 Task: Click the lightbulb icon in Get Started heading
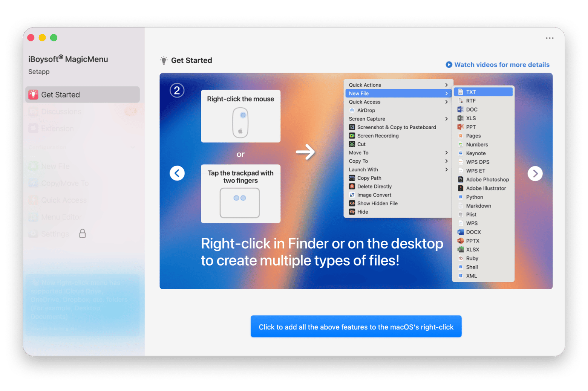click(x=164, y=60)
